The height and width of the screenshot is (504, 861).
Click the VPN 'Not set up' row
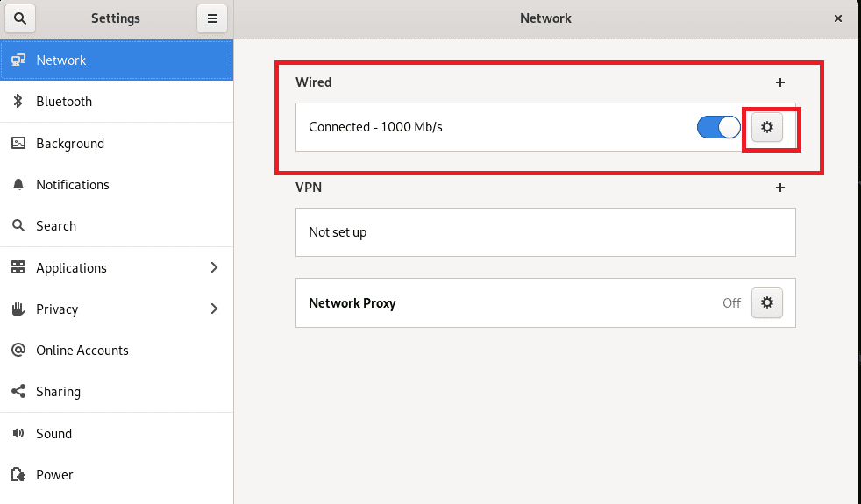pos(544,232)
